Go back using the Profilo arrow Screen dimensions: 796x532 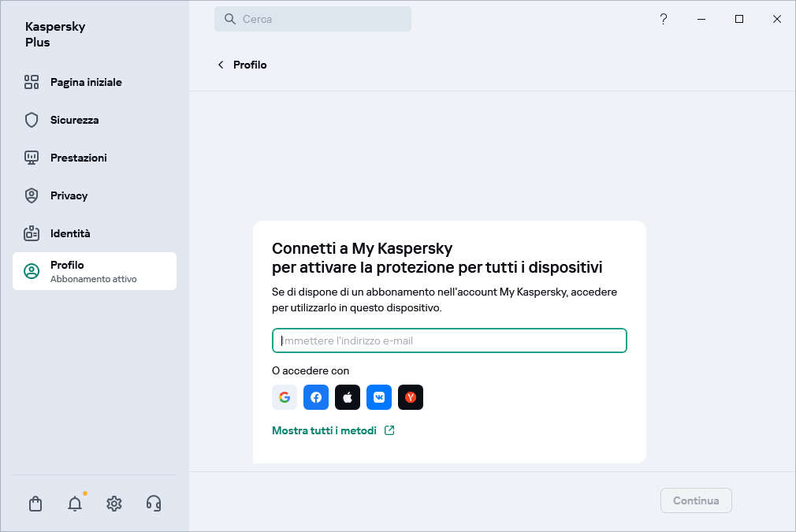pyautogui.click(x=221, y=65)
